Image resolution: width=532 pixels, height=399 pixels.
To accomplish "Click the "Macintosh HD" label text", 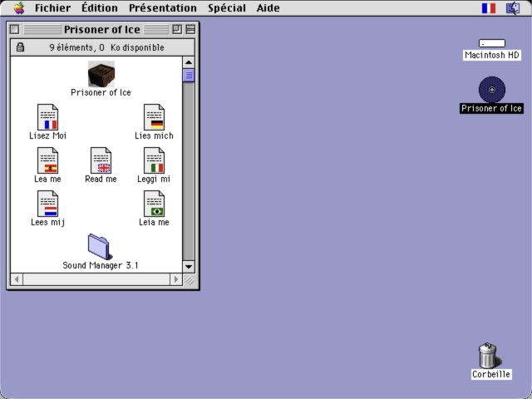I will click(x=492, y=56).
